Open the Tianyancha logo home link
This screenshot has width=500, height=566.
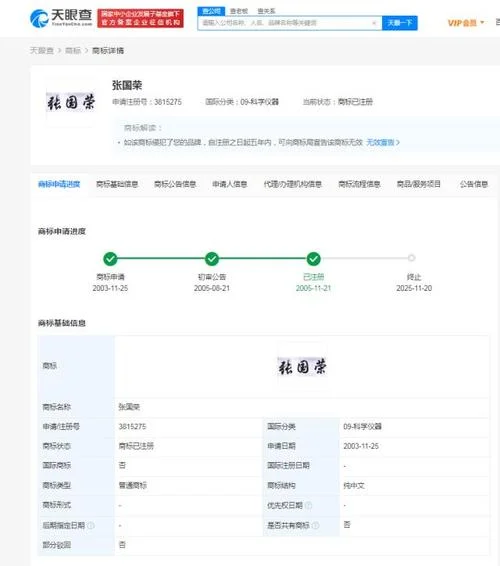61,18
